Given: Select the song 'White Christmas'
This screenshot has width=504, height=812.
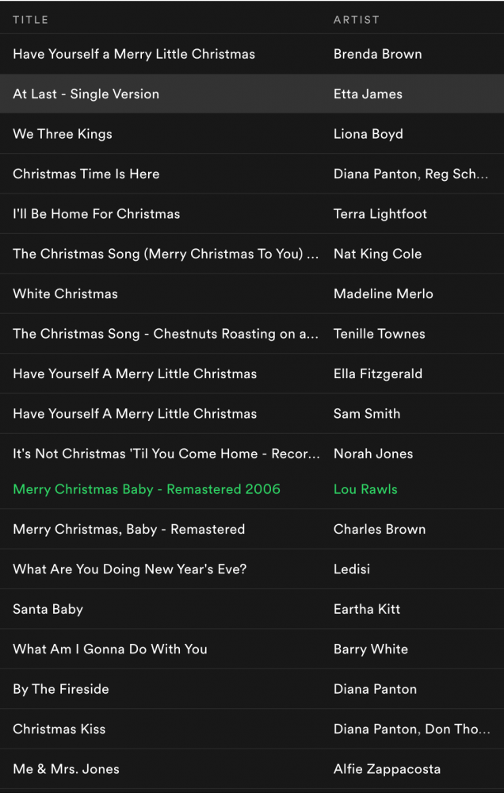Looking at the screenshot, I should click(65, 293).
